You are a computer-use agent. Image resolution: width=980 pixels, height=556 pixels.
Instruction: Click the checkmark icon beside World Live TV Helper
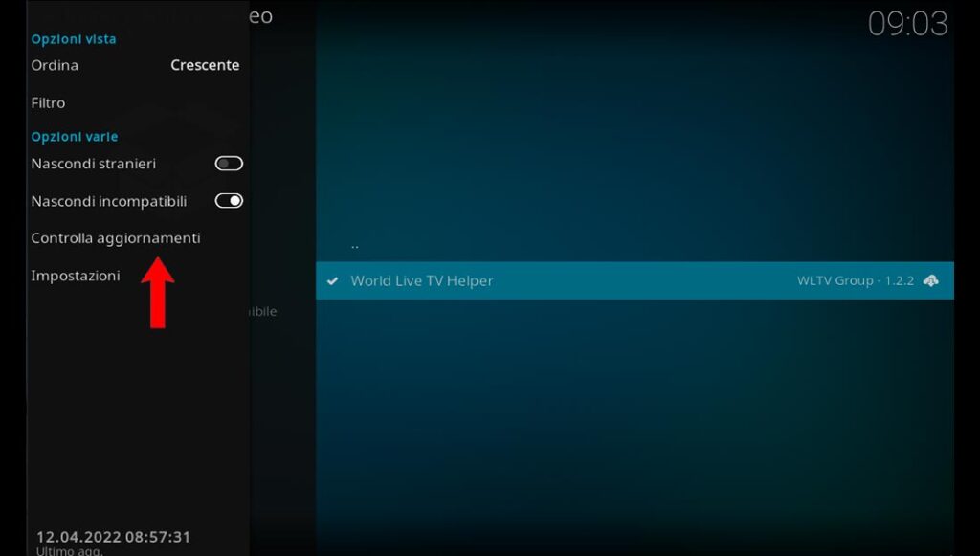pos(332,281)
